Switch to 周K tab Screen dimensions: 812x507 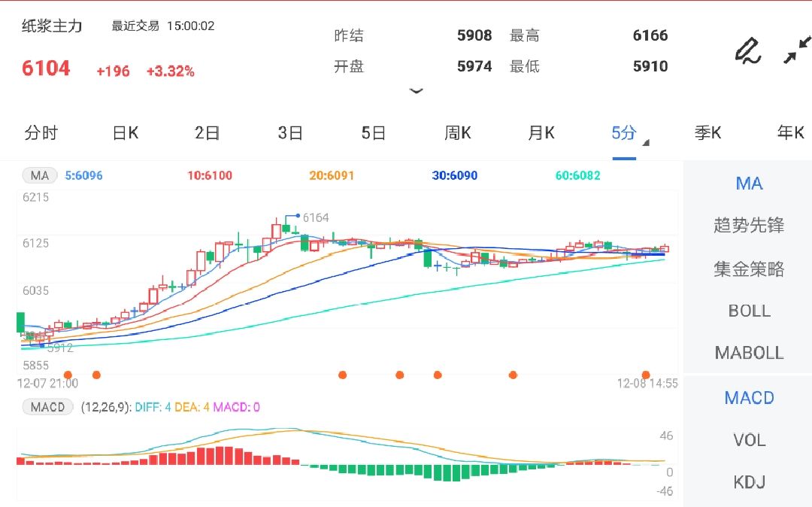tap(458, 133)
